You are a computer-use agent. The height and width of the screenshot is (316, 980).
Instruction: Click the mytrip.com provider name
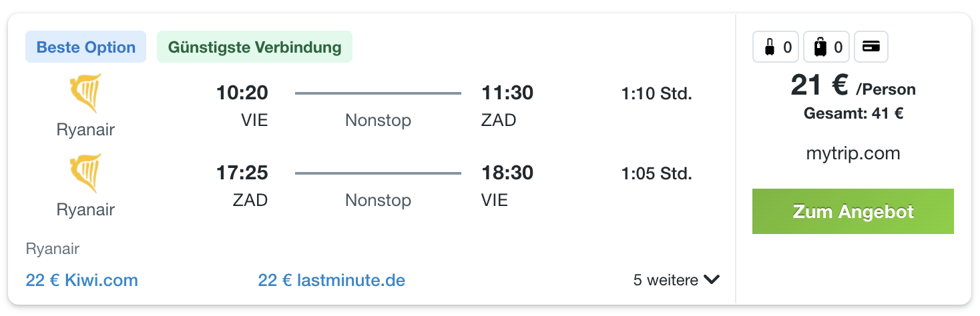[853, 154]
